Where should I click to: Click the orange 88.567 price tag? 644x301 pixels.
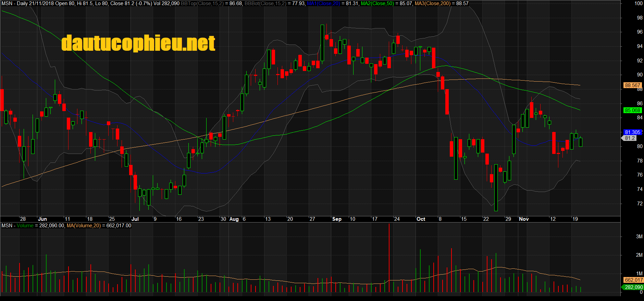click(632, 85)
